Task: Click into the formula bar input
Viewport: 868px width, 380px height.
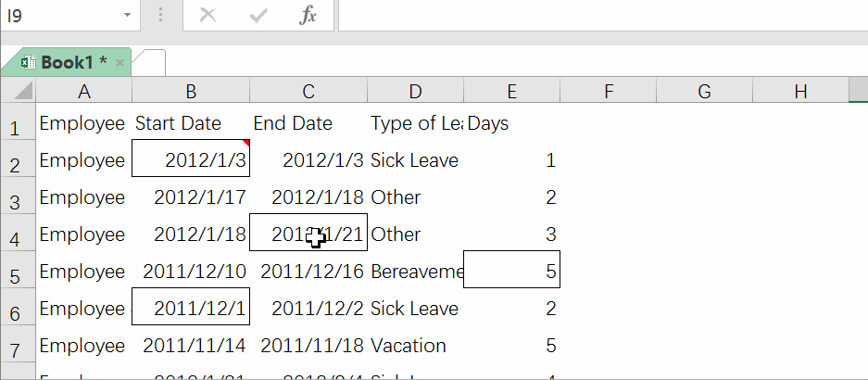Action: pos(602,16)
